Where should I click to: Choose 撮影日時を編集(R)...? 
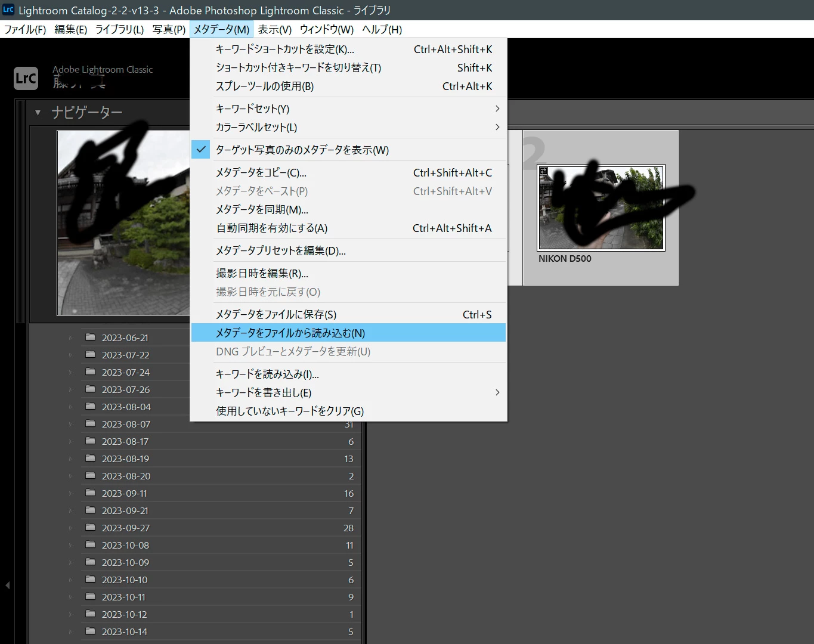pos(348,274)
